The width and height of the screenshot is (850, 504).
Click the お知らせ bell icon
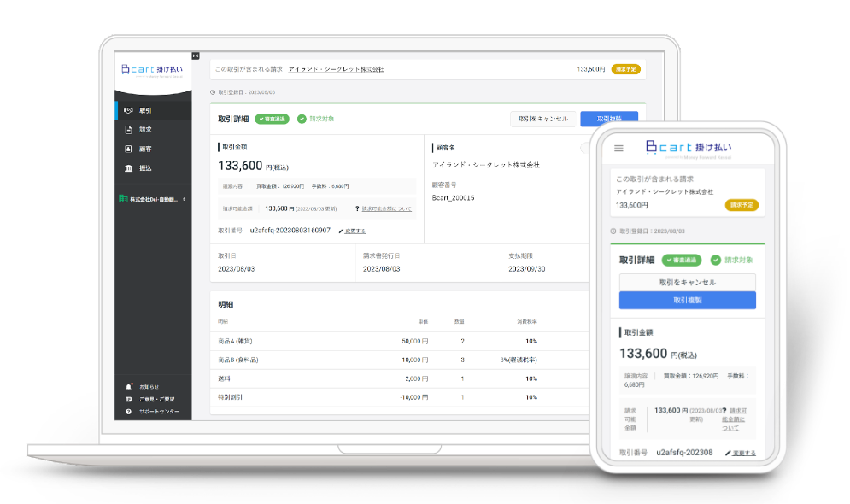point(128,387)
